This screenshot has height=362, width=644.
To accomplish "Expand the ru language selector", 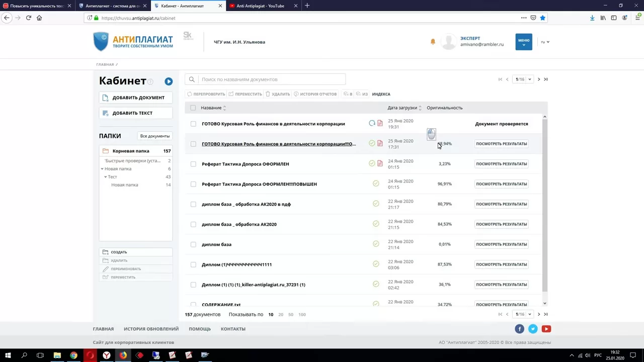I will click(x=545, y=42).
